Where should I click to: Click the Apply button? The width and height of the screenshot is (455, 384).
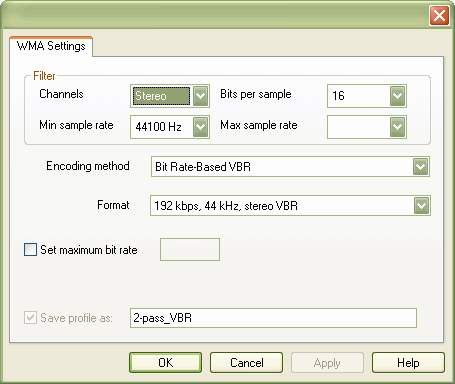click(x=327, y=363)
